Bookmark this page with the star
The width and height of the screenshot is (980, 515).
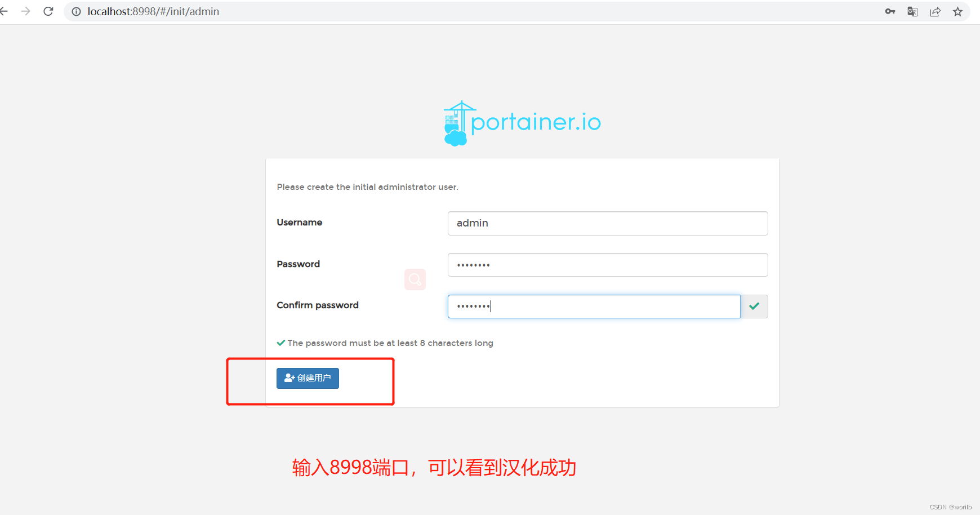[x=957, y=11]
